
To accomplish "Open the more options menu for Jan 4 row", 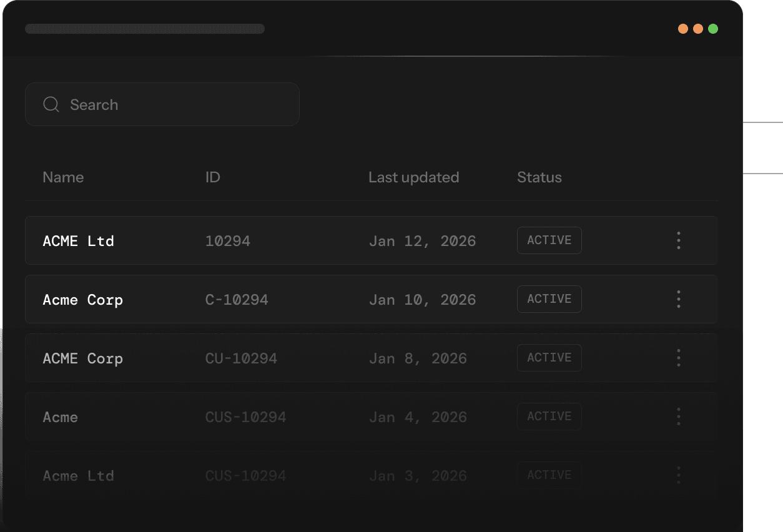I will (x=678, y=416).
